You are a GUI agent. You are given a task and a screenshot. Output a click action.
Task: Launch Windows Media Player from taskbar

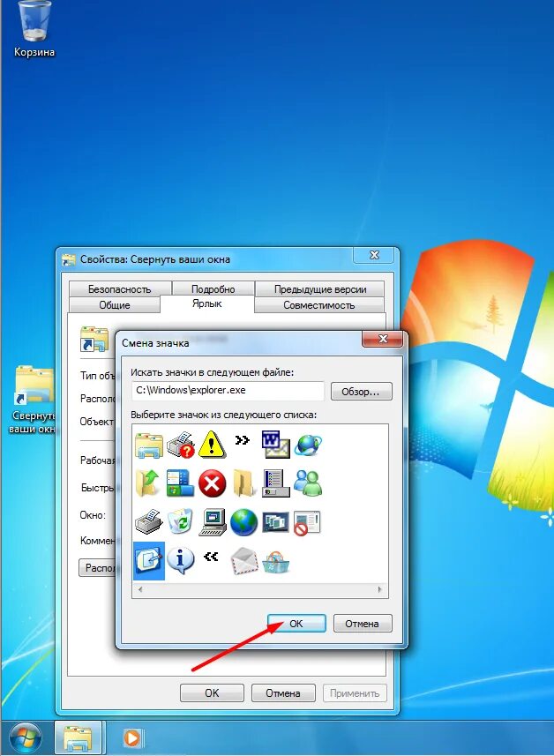coord(131,738)
